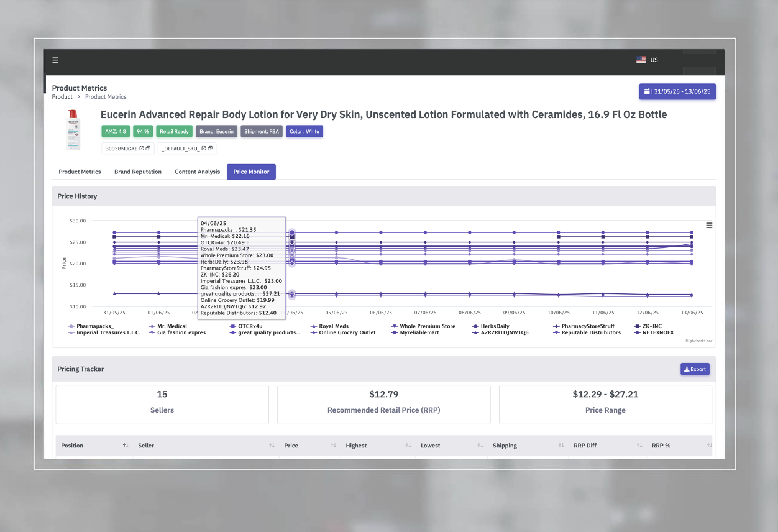Click the 15 Sellers summary card

pyautogui.click(x=162, y=405)
